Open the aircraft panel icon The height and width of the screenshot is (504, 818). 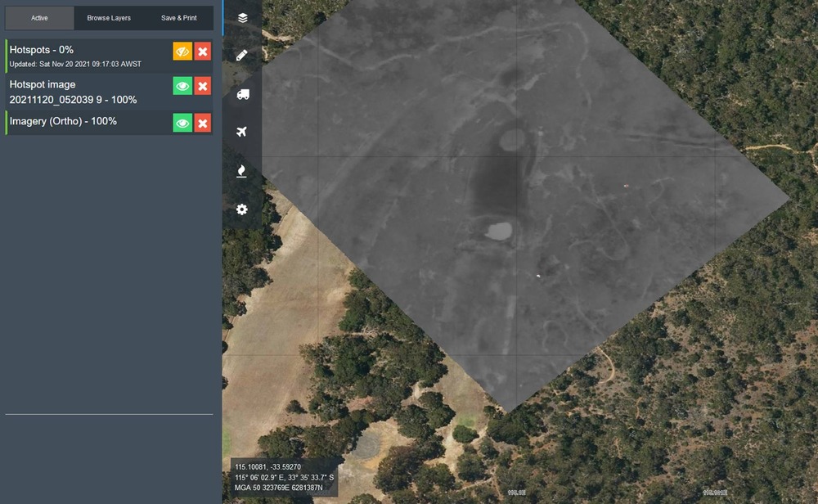(x=242, y=133)
